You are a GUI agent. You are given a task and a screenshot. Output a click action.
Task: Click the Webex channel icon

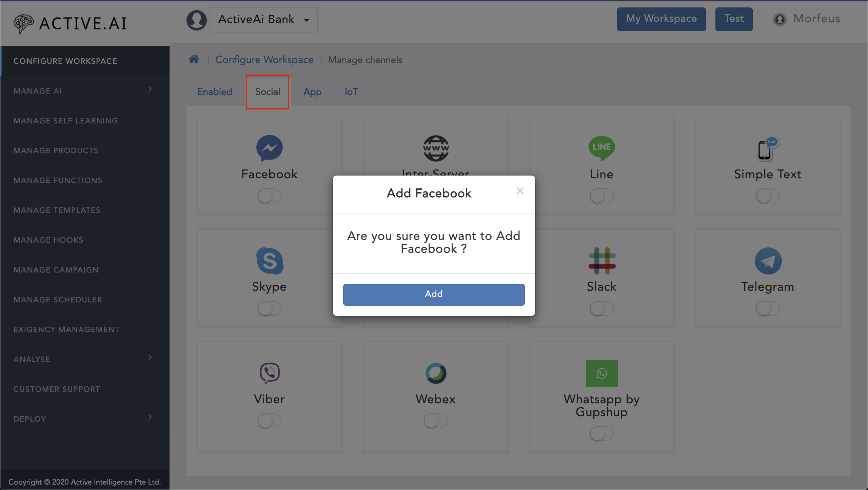(x=436, y=373)
